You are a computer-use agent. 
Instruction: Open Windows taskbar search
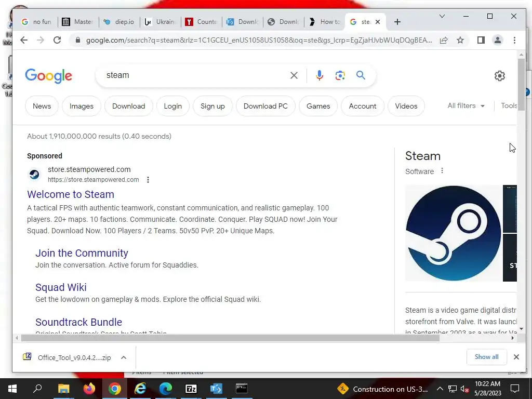37,389
